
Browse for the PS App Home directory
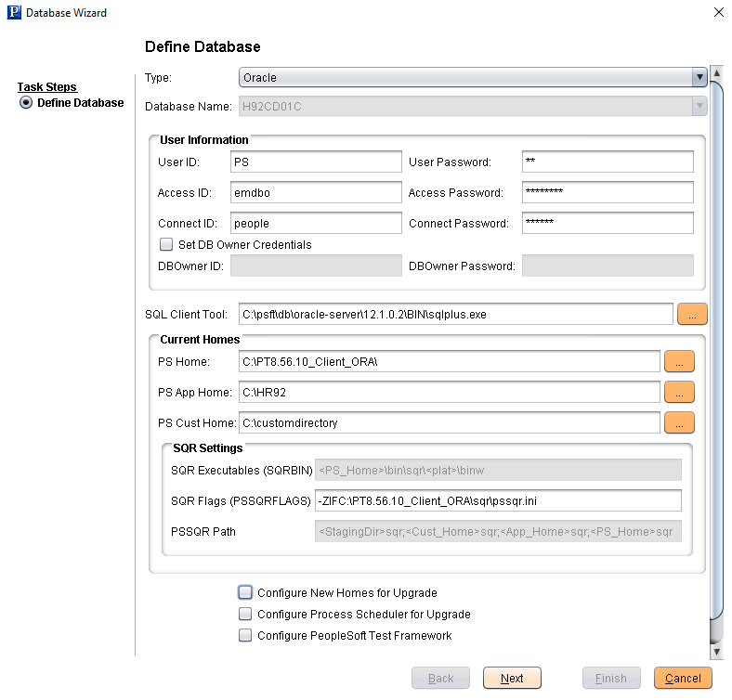pos(679,392)
